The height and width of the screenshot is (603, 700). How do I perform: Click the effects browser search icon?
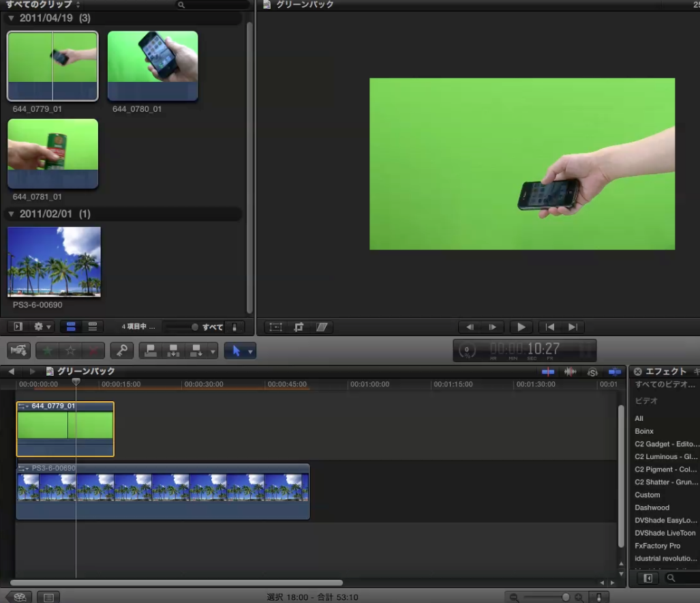(x=671, y=578)
